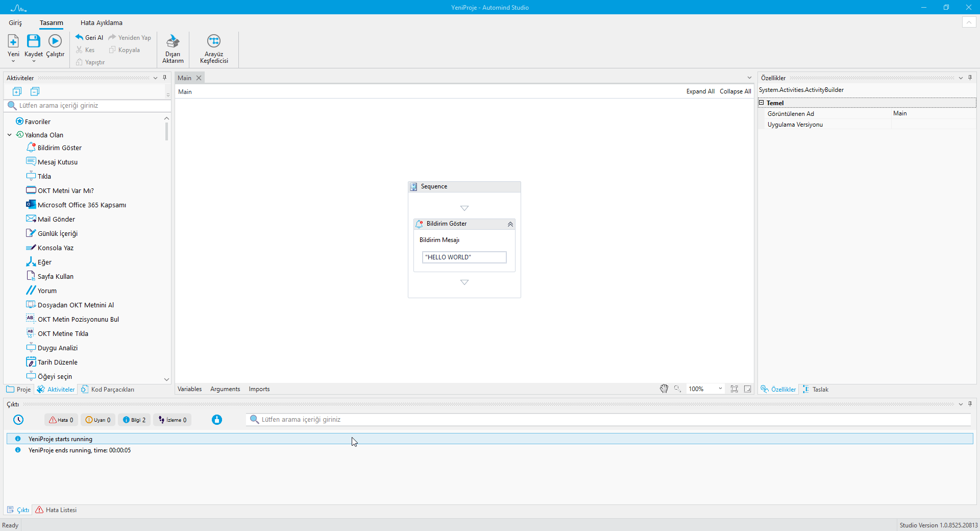Open the Arayüz Keşfedicisi tool
This screenshot has height=531, width=980.
pyautogui.click(x=214, y=41)
